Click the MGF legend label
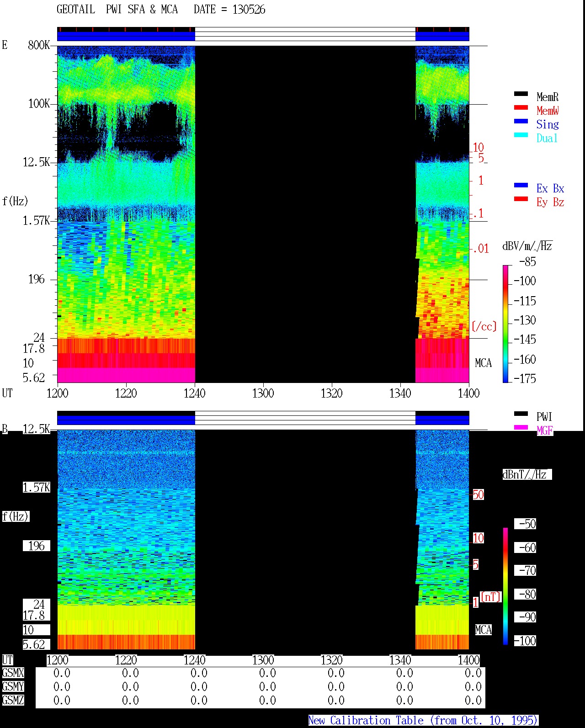 pos(545,430)
